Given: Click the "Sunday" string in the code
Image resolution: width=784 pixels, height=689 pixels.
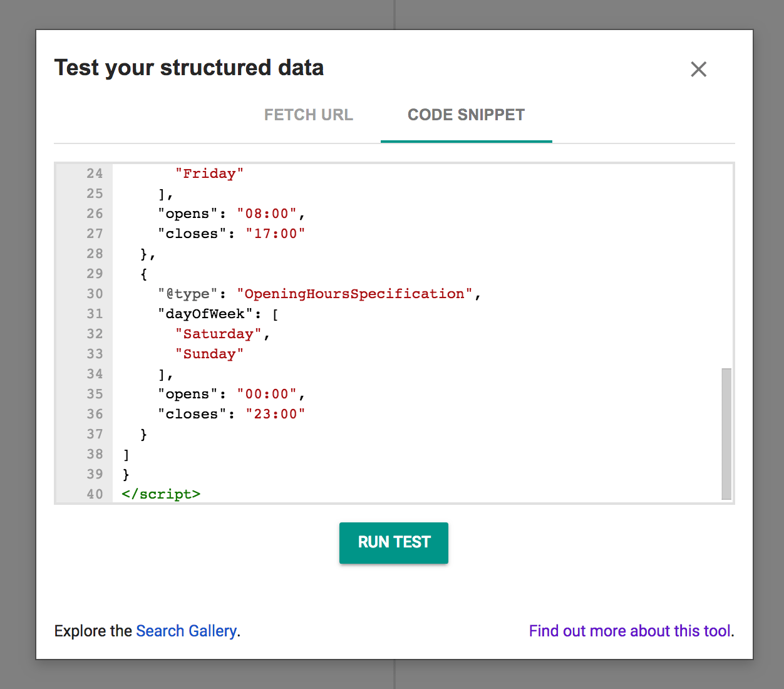Looking at the screenshot, I should click(x=209, y=354).
